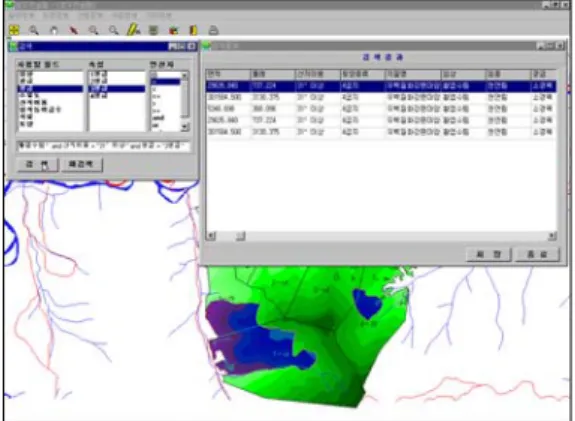Click the horizontal scrollbar thumb in results window

tap(240, 236)
